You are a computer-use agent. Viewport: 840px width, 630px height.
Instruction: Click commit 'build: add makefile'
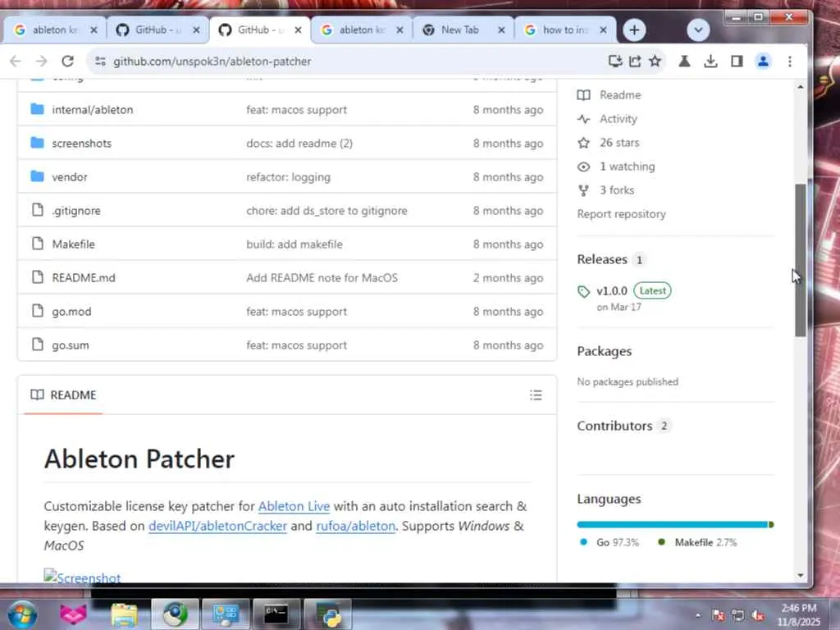[x=294, y=244]
